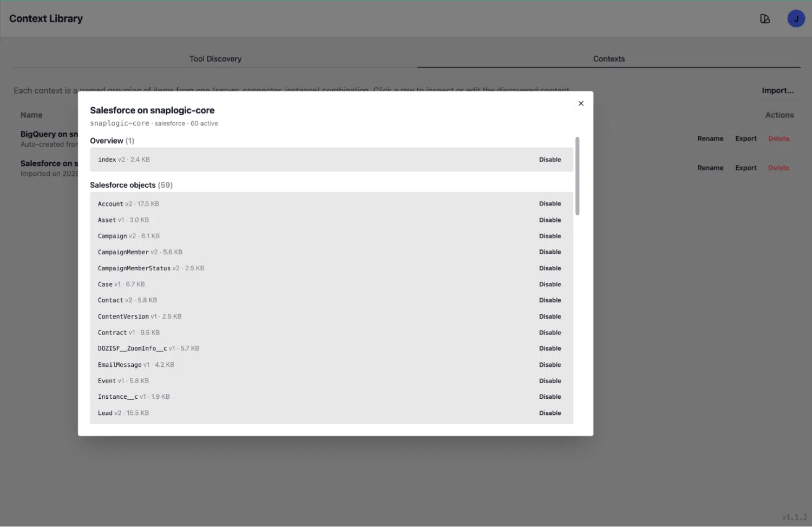Delete the BigQuery context
Screen dimensions: 812x527
pyautogui.click(x=778, y=139)
